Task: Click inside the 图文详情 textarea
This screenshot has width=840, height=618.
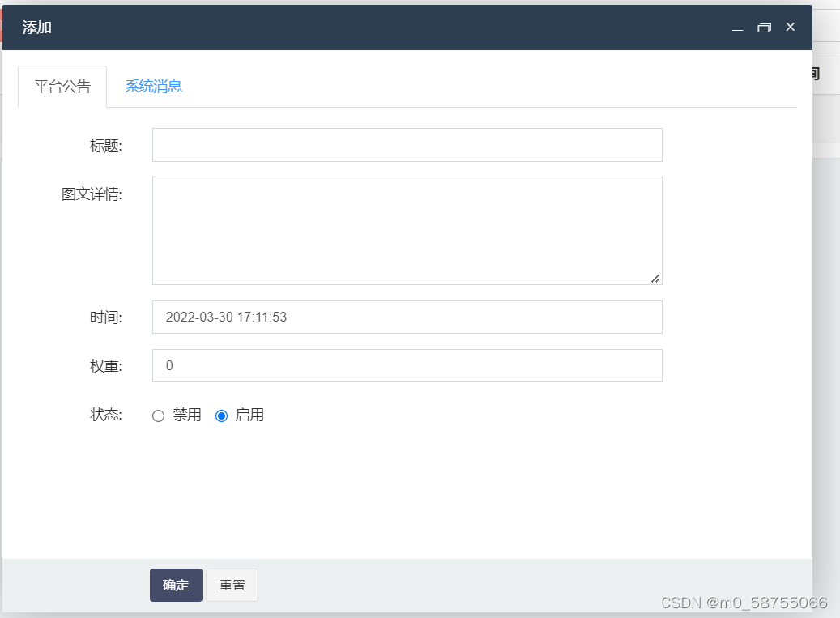Action: (x=407, y=231)
